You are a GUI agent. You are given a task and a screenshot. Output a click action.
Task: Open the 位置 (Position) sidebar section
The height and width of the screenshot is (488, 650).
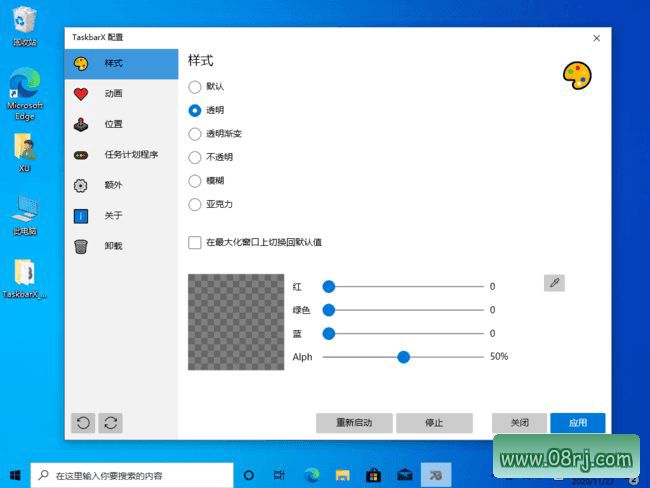pyautogui.click(x=121, y=124)
